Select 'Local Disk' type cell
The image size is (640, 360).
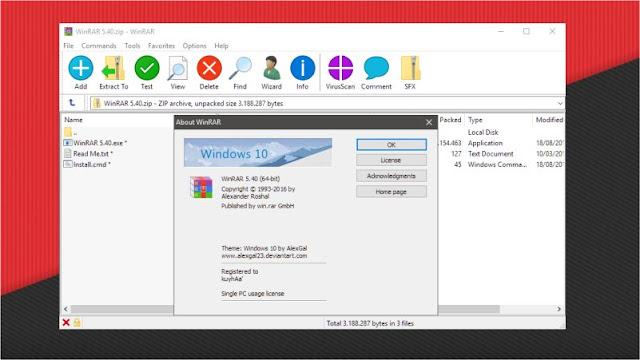click(x=483, y=132)
